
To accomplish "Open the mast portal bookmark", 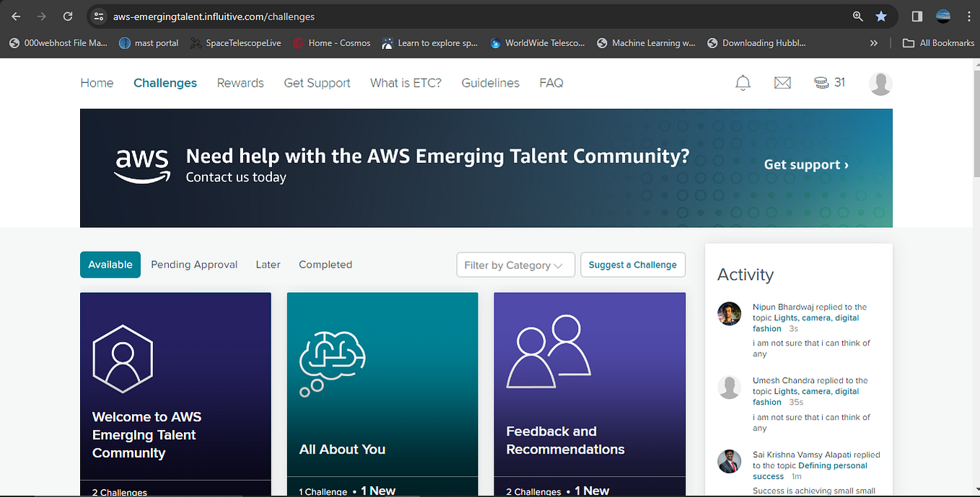I will pos(149,43).
